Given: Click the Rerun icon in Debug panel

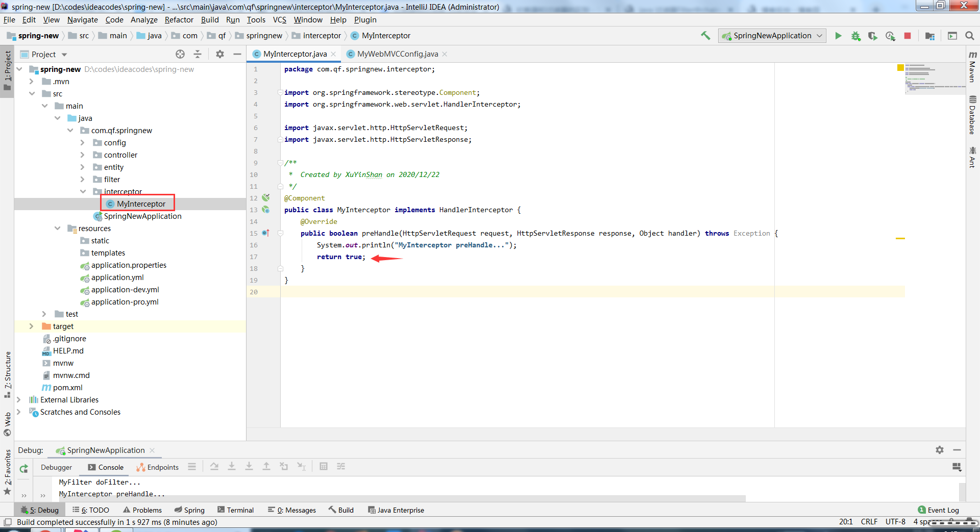Looking at the screenshot, I should click(x=23, y=468).
